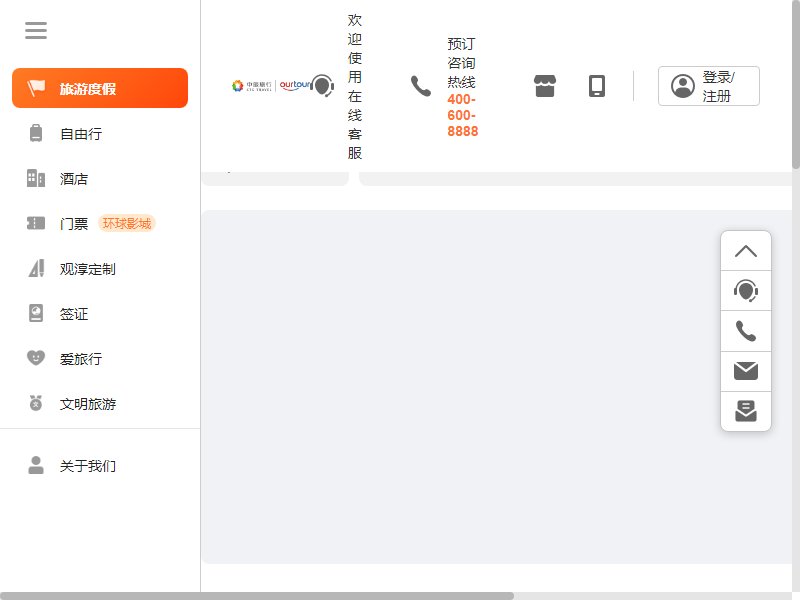Image resolution: width=800 pixels, height=600 pixels.
Task: Click the user avatar icon in login button
Action: tap(683, 86)
